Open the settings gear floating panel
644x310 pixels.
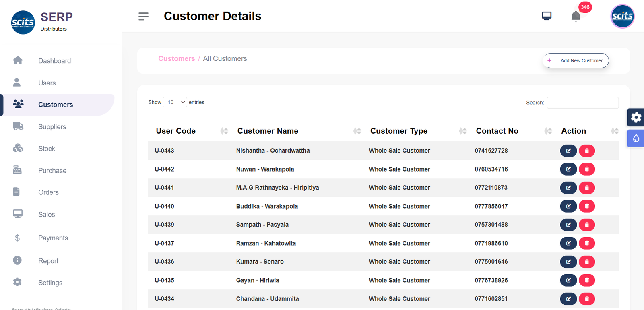click(636, 117)
